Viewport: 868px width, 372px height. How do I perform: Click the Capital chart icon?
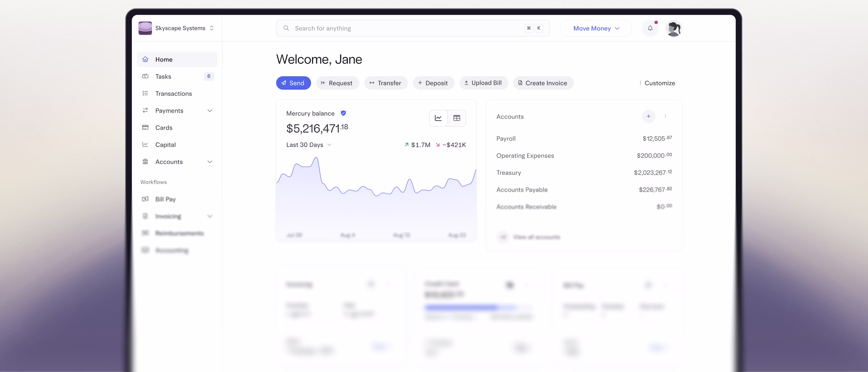coord(145,144)
